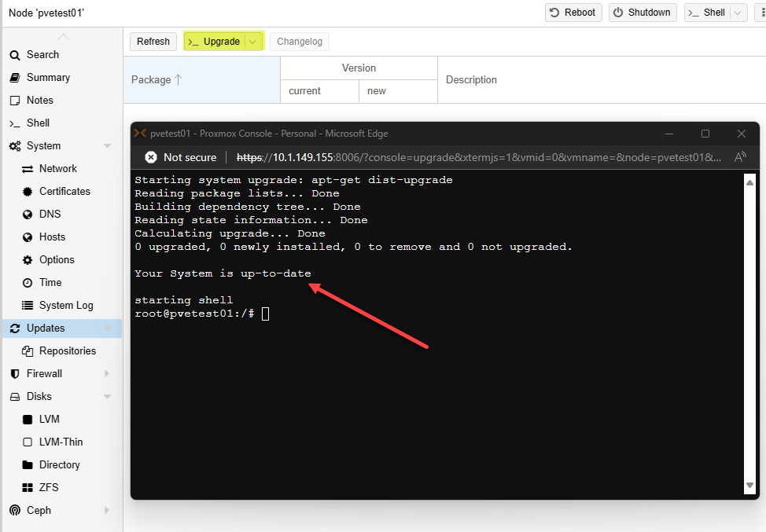This screenshot has width=766, height=532.
Task: Open the Shell button dropdown arrow at top right
Action: 738,13
